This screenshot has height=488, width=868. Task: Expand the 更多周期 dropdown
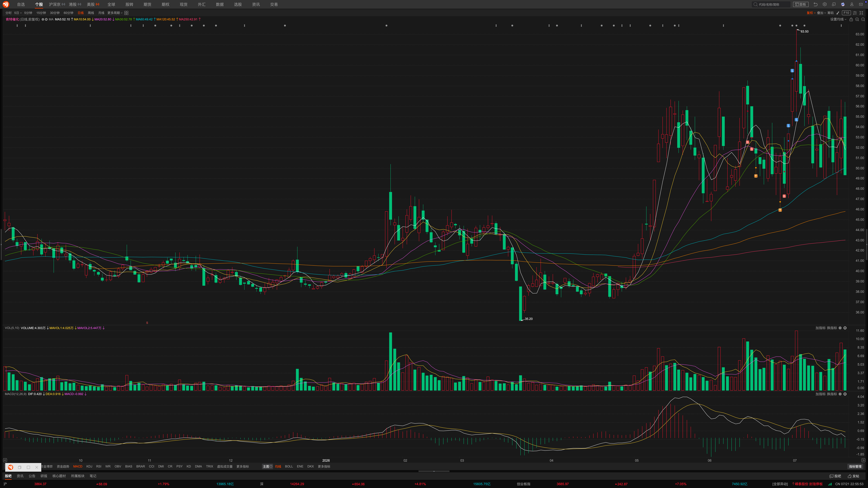[115, 13]
